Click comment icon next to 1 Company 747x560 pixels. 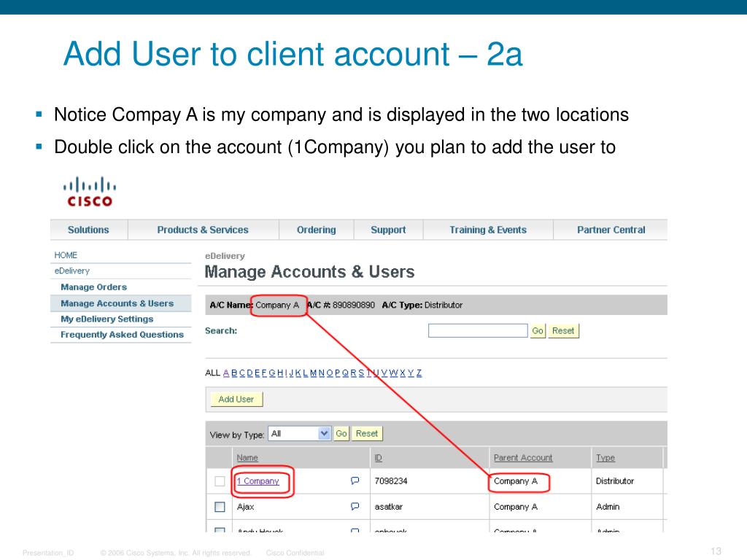pyautogui.click(x=355, y=481)
